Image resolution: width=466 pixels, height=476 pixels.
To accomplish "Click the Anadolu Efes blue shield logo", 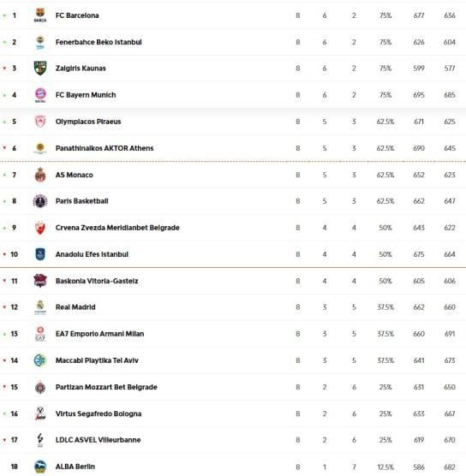I will 40,254.
